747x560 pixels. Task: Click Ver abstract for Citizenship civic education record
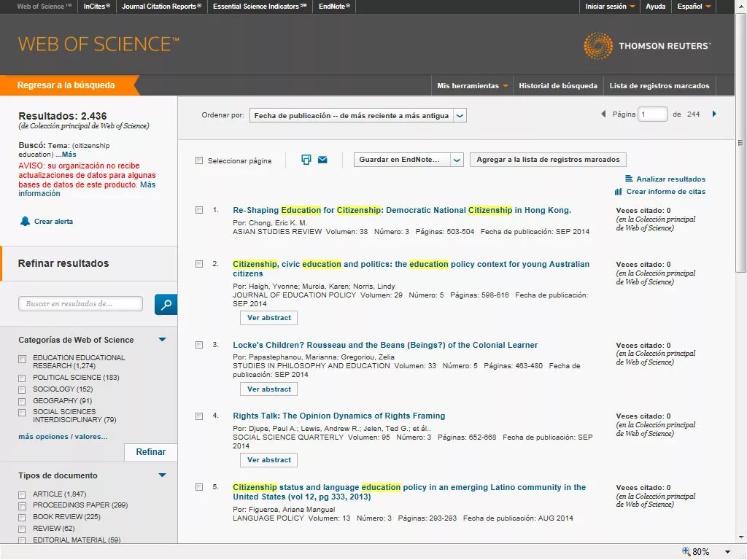(x=268, y=318)
